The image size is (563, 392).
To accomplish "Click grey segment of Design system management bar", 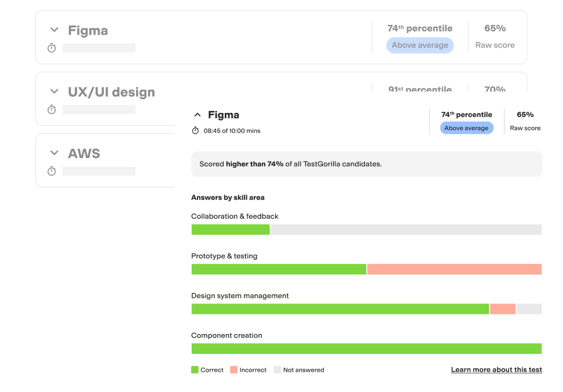I will click(x=529, y=309).
